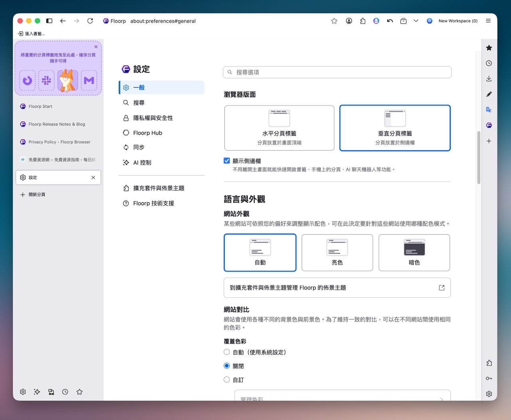
Task: Open New Workspace (0) selector
Action: [452, 21]
